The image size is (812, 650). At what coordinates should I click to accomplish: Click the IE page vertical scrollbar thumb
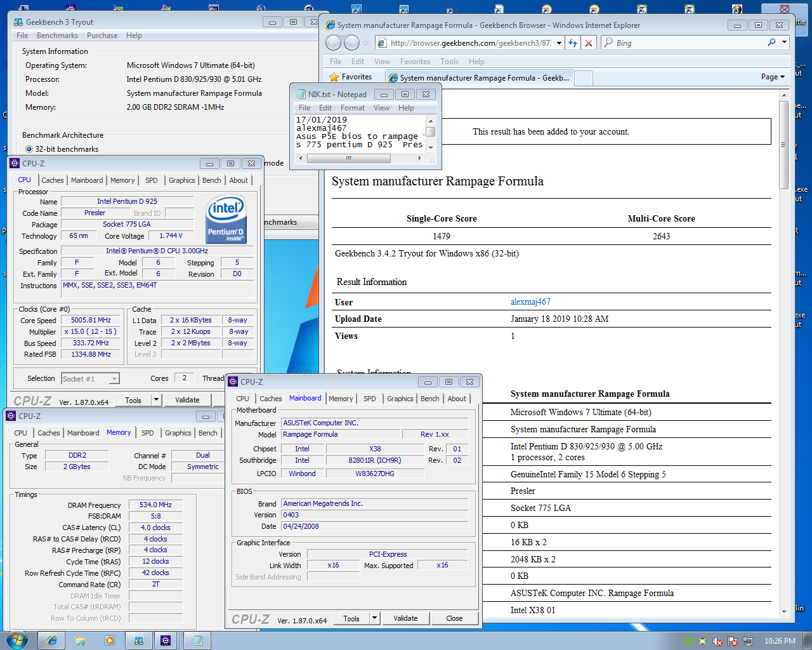click(x=783, y=144)
